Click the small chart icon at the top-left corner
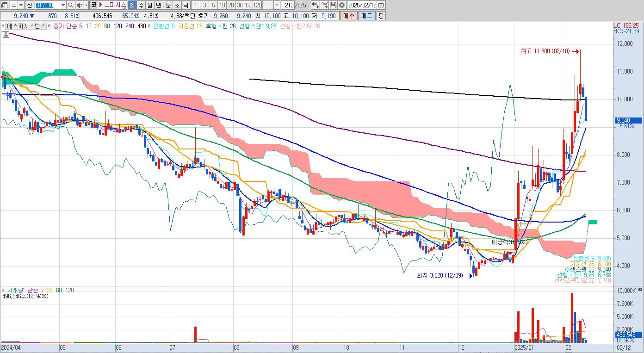Viewport: 644px width, 353px height. [4, 5]
